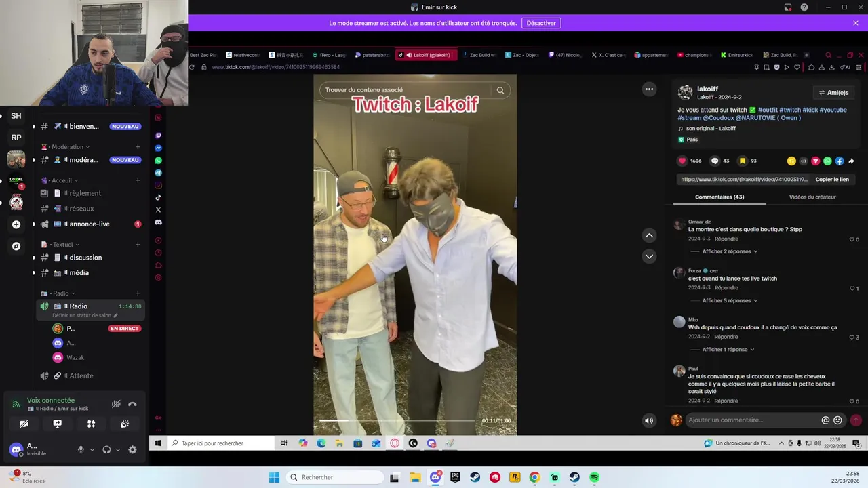Click Copier le lien button

pyautogui.click(x=832, y=180)
